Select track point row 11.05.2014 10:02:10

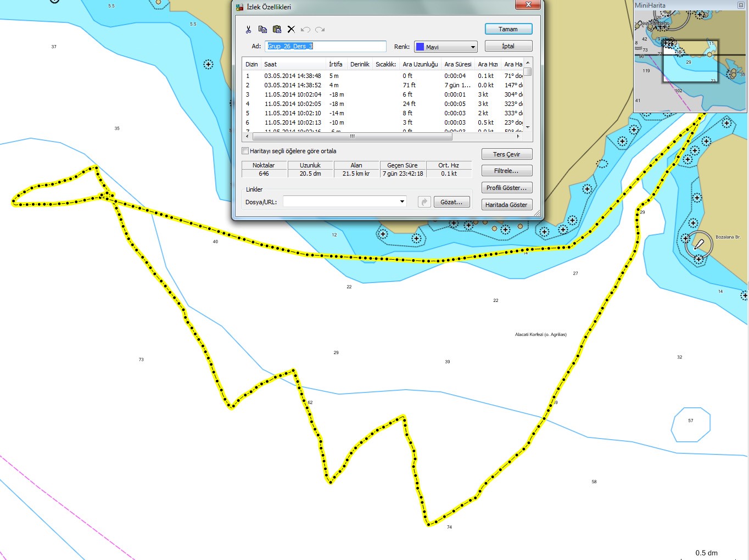[x=383, y=113]
